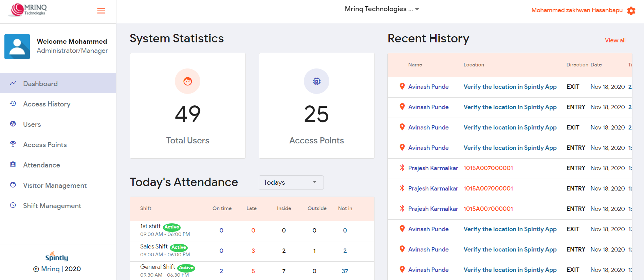This screenshot has height=280, width=644.
Task: Open settings gear icon in header
Action: coord(631,11)
